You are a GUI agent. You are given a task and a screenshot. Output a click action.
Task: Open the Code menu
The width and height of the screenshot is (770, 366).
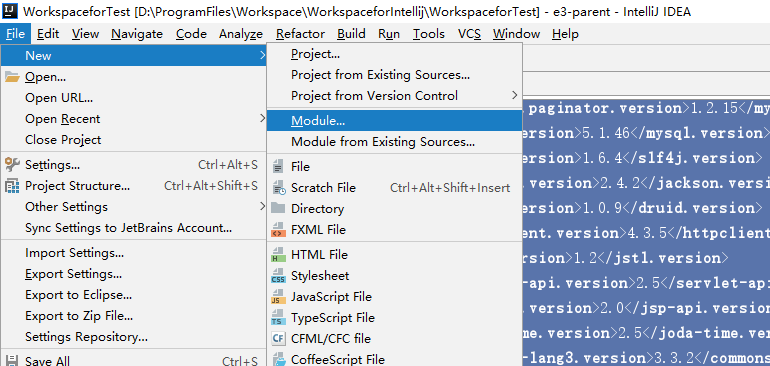coord(192,34)
